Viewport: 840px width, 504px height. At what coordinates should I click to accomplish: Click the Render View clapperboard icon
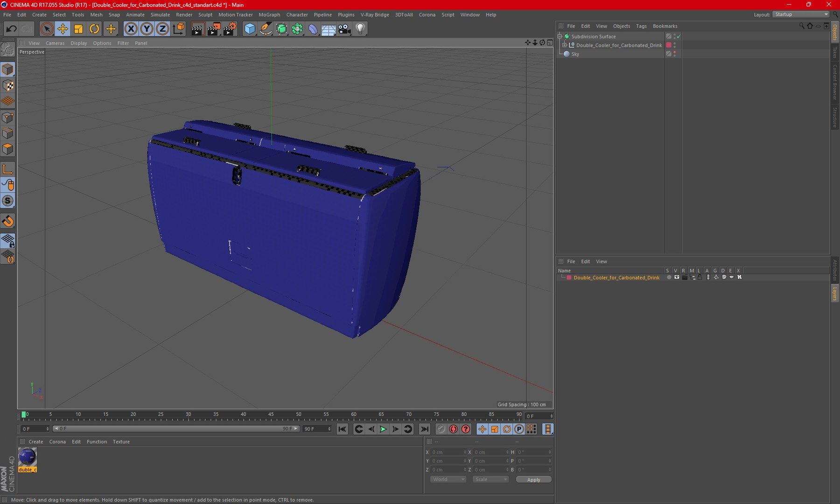(x=197, y=29)
